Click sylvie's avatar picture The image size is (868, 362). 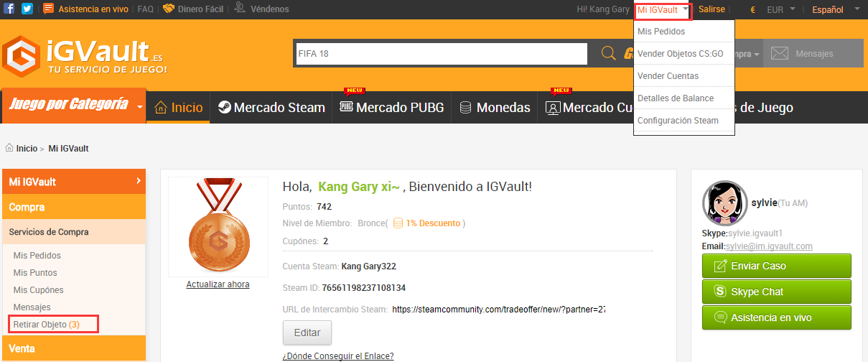724,203
